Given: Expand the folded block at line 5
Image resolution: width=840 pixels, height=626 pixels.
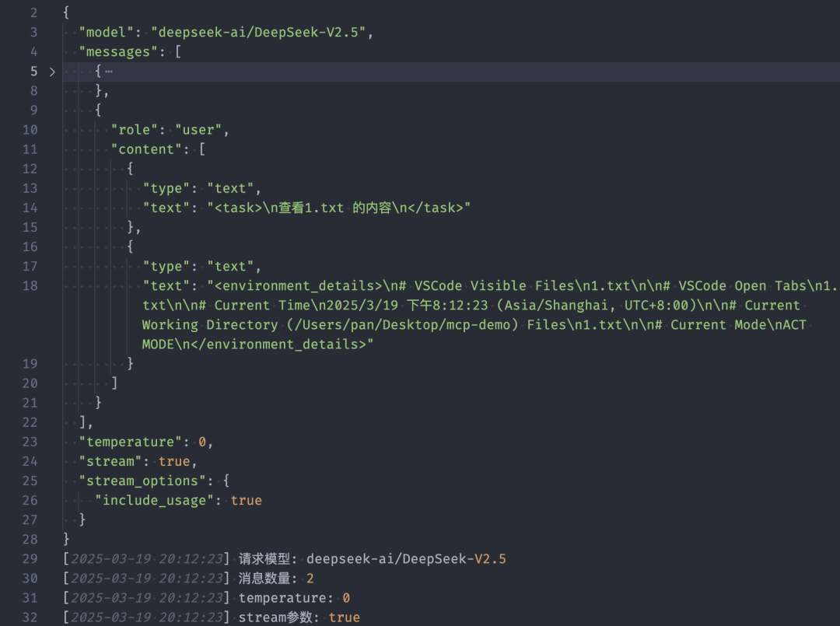Looking at the screenshot, I should [x=52, y=72].
